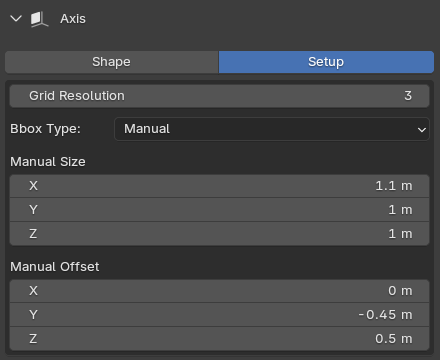This screenshot has width=440, height=360.
Task: Click the Manual Offset heading
Action: 55,267
